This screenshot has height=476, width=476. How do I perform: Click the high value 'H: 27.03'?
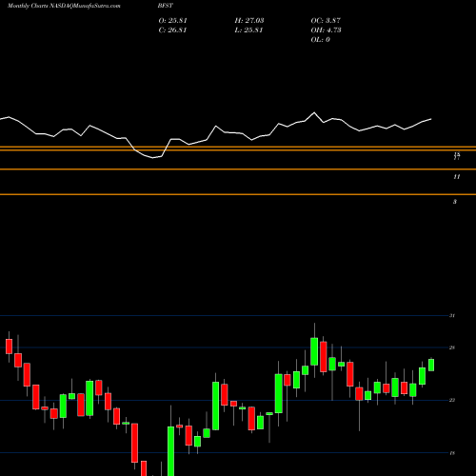pos(249,21)
